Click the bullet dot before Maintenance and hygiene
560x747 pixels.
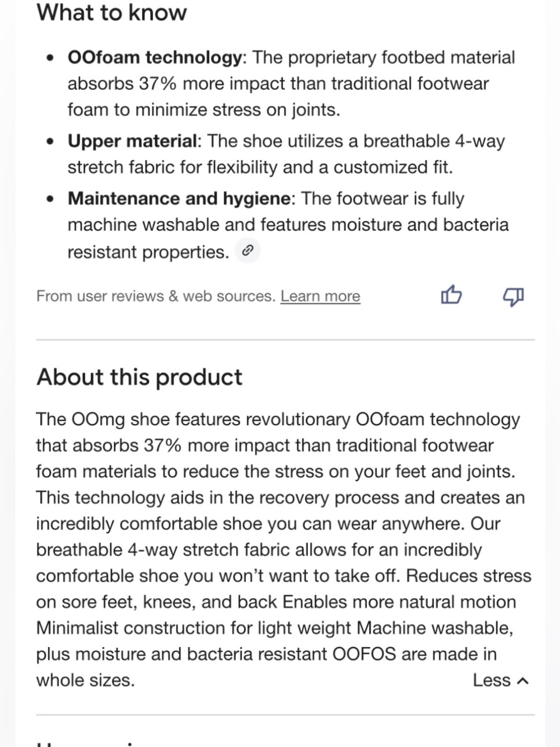pyautogui.click(x=51, y=199)
